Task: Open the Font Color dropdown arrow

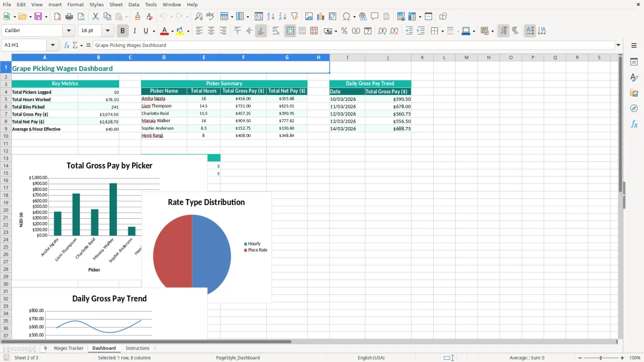Action: (x=172, y=31)
